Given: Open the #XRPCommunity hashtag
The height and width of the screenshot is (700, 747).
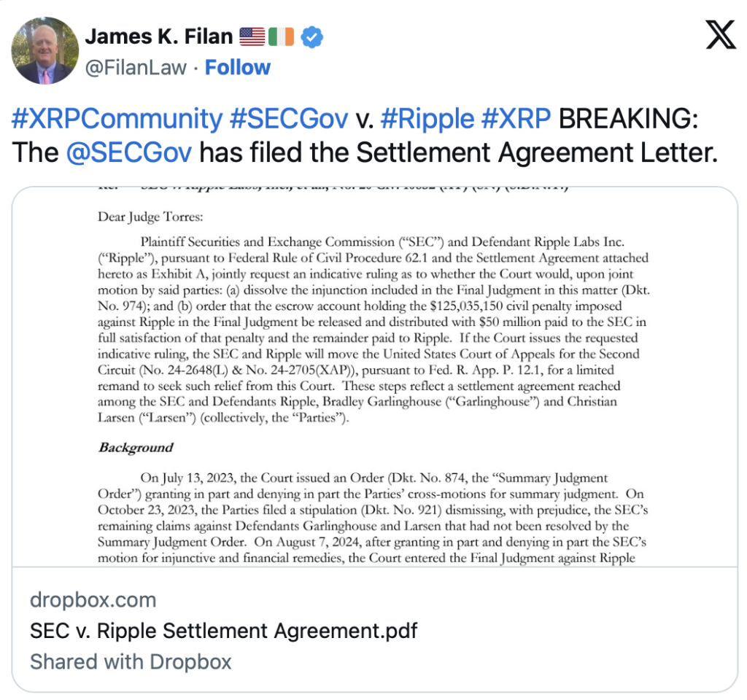Looking at the screenshot, I should coord(117,118).
